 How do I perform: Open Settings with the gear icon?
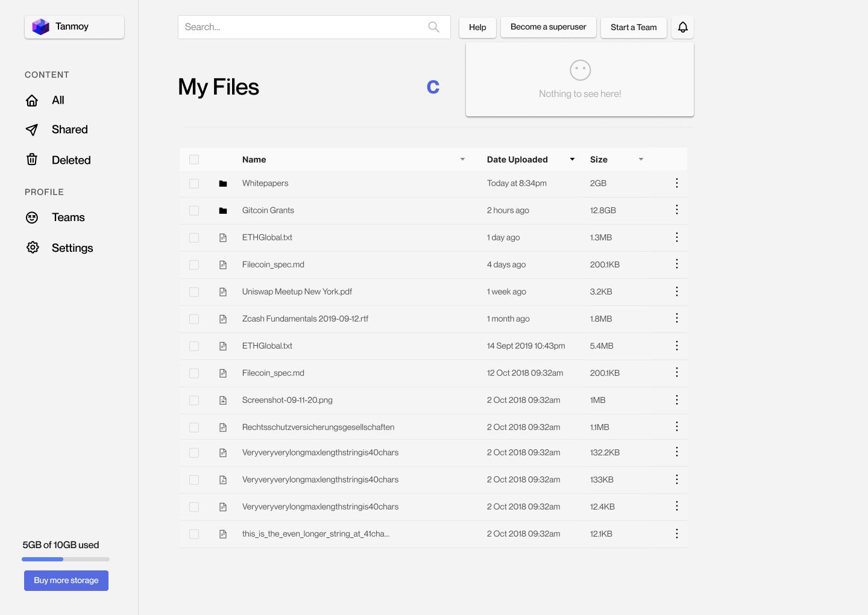point(33,248)
